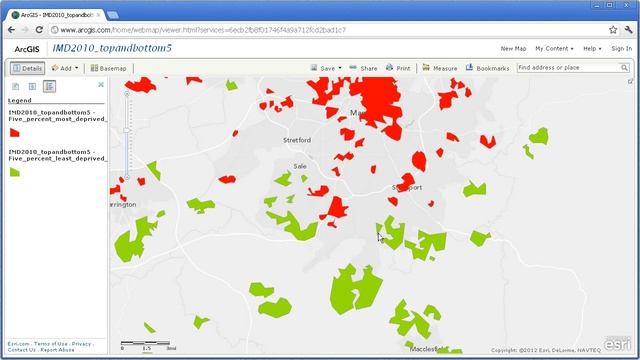Open the Measure tool
The height and width of the screenshot is (360, 640).
(x=440, y=68)
